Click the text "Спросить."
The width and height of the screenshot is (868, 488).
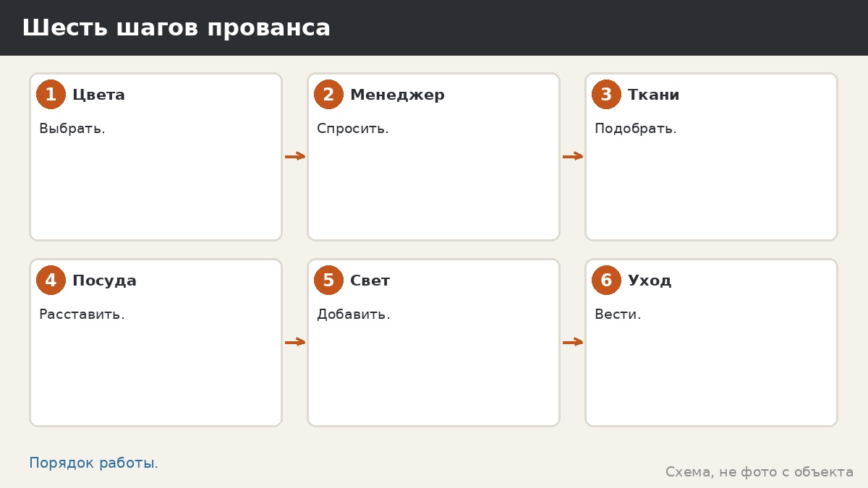[x=353, y=129]
